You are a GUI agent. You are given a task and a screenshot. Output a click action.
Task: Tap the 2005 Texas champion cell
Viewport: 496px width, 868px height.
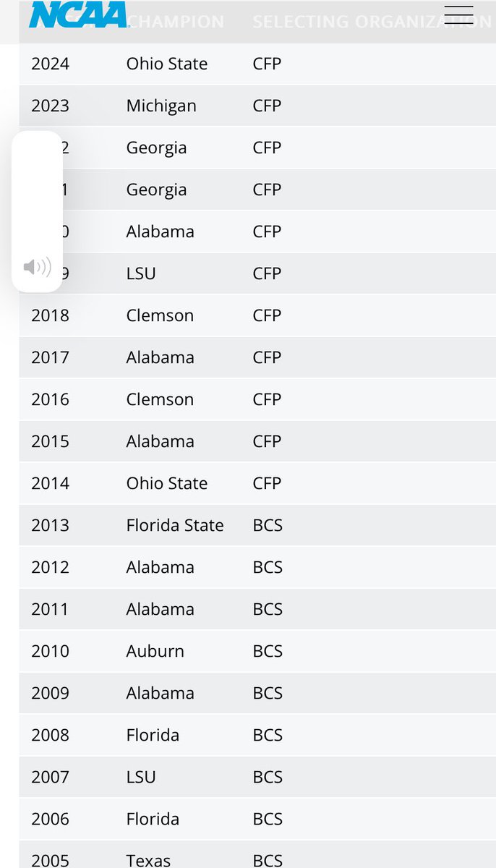tap(148, 860)
